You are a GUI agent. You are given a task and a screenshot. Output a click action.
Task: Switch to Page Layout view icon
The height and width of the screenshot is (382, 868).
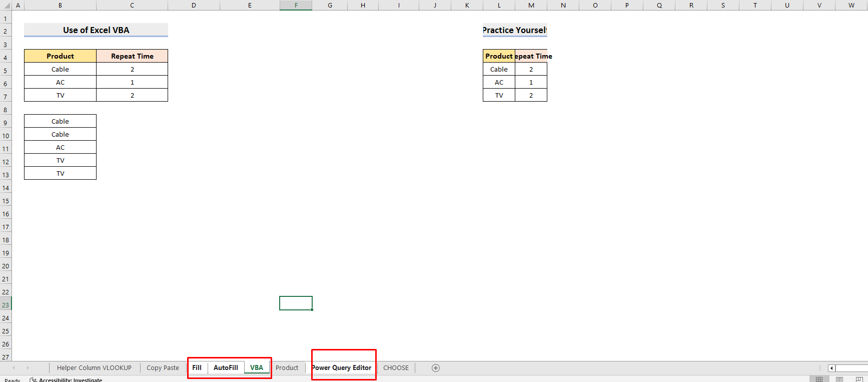tap(839, 379)
